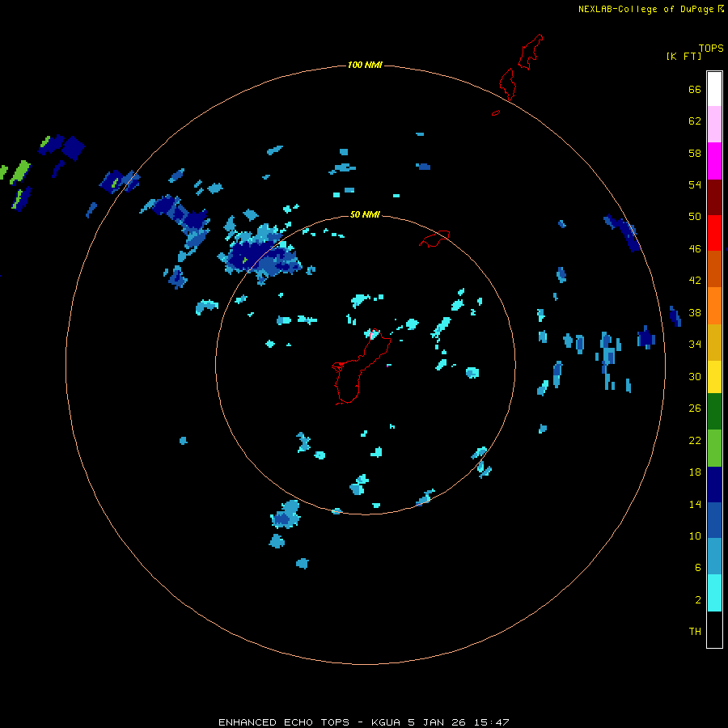Select the light pink 62 kft swatch
Screen dimensions: 728x728
pyautogui.click(x=714, y=124)
